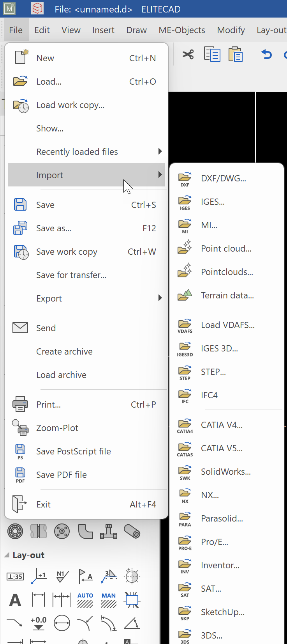This screenshot has width=287, height=644.
Task: Select the Cut tool in the toolbar
Action: point(188,54)
